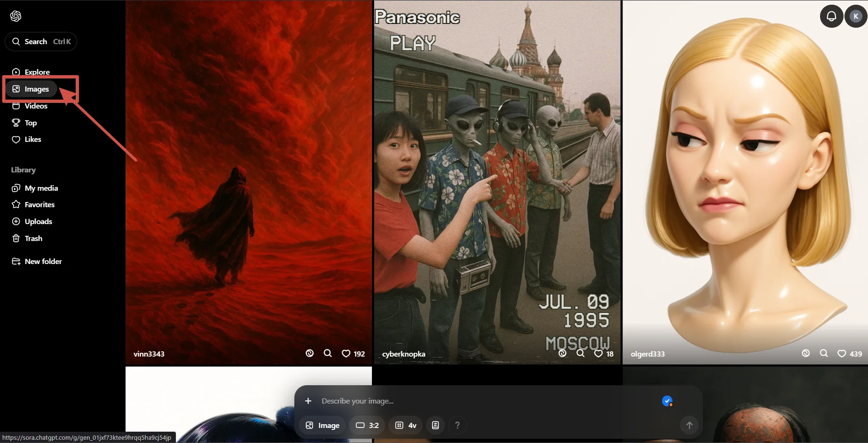
Task: Click the question mark help button
Action: tap(457, 425)
